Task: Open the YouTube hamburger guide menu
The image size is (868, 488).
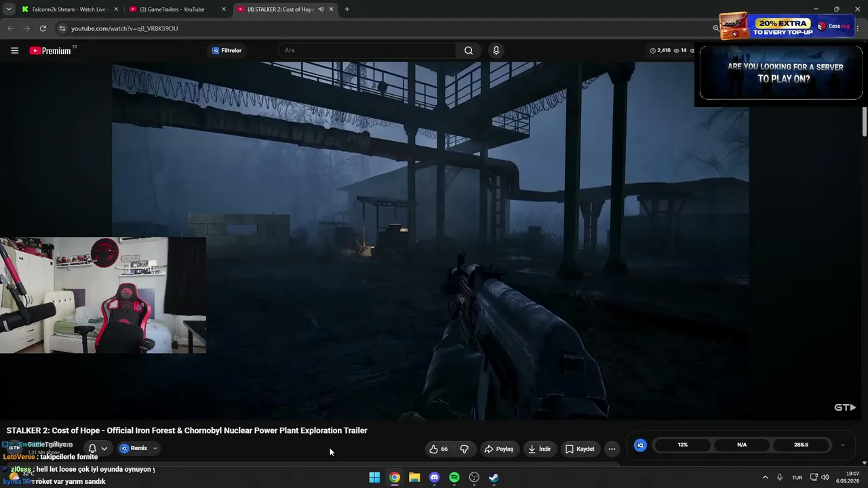Action: click(14, 51)
